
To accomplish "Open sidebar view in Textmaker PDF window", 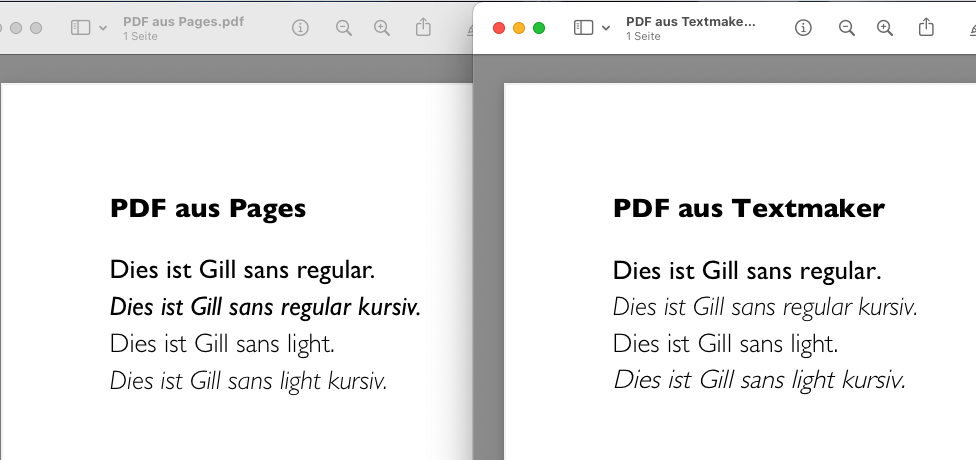I will 583,27.
